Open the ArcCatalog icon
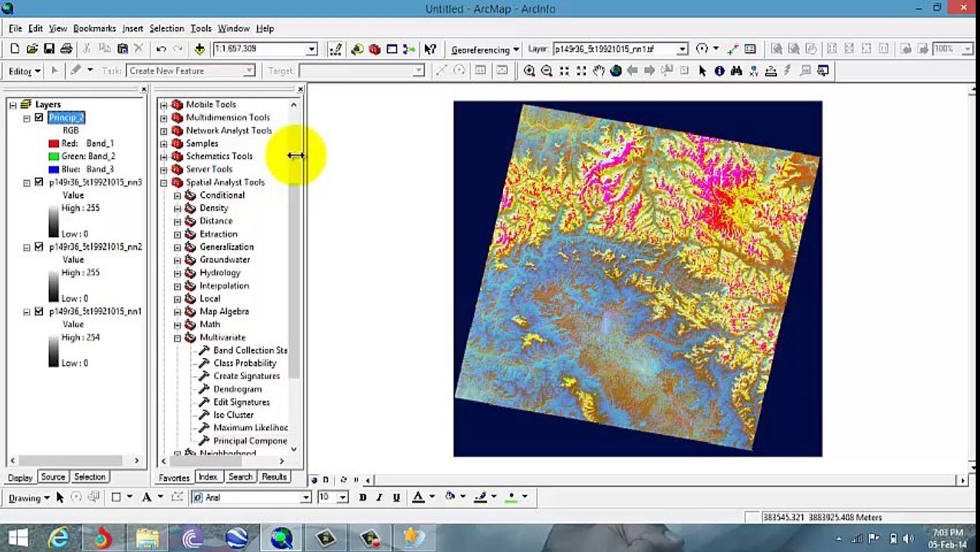This screenshot has height=552, width=980. (357, 49)
